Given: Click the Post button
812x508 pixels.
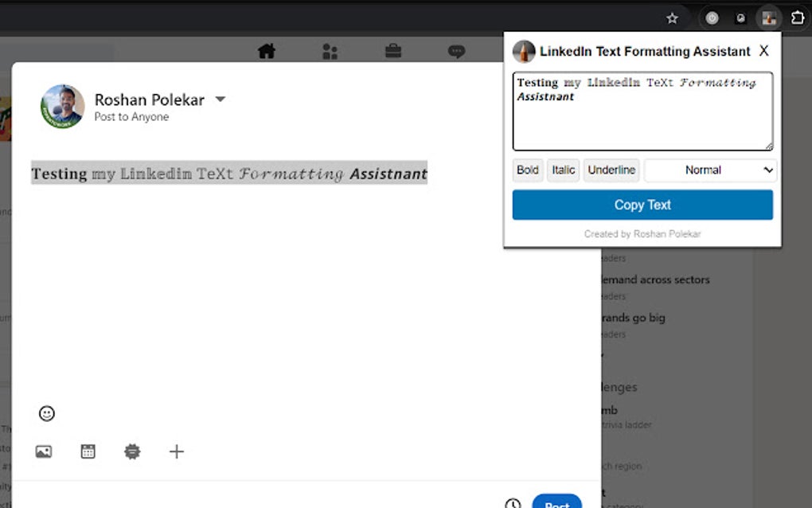Looking at the screenshot, I should pos(557,502).
